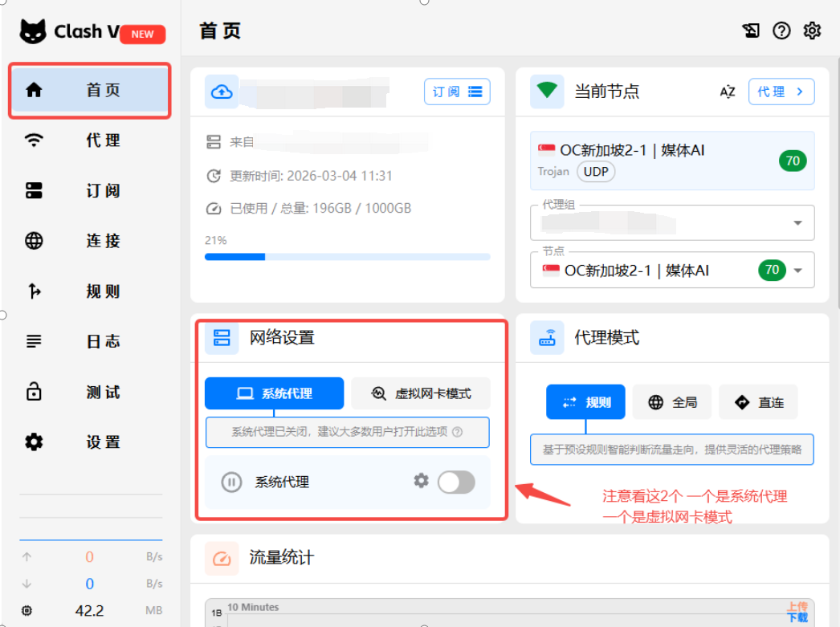Click the A-Z sort icon in 当前节点
The height and width of the screenshot is (627, 840).
tap(727, 92)
